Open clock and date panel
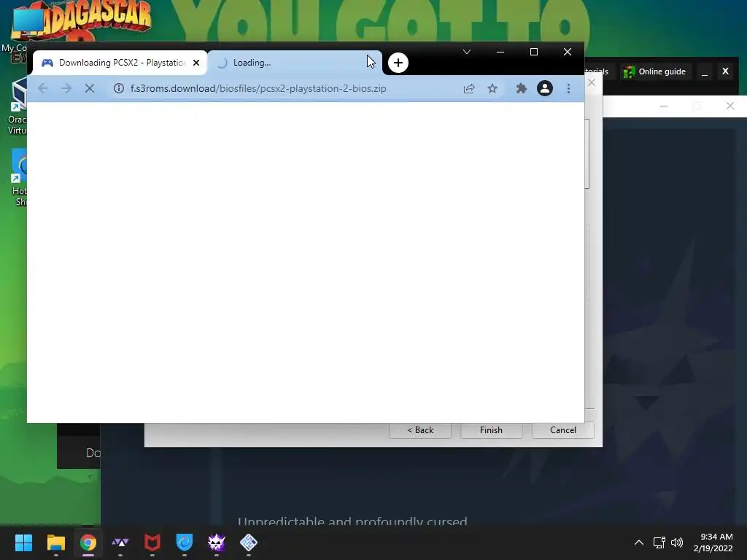 point(713,542)
